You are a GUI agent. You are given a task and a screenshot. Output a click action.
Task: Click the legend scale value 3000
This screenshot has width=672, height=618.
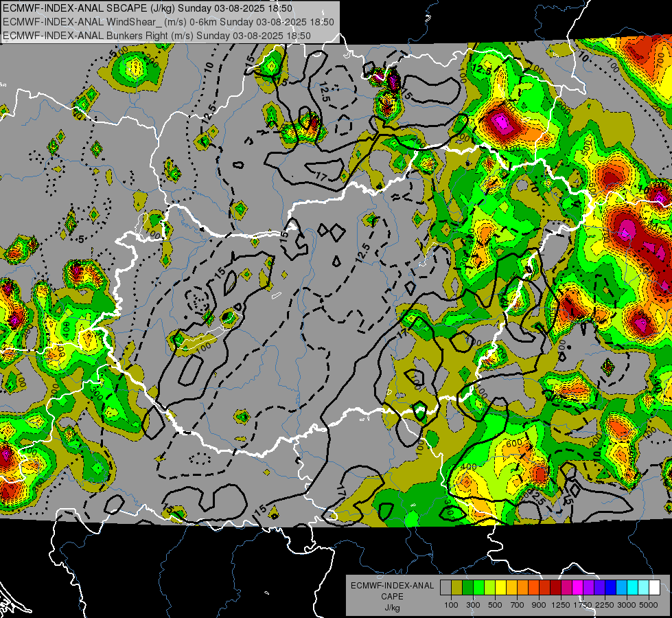coord(627,605)
